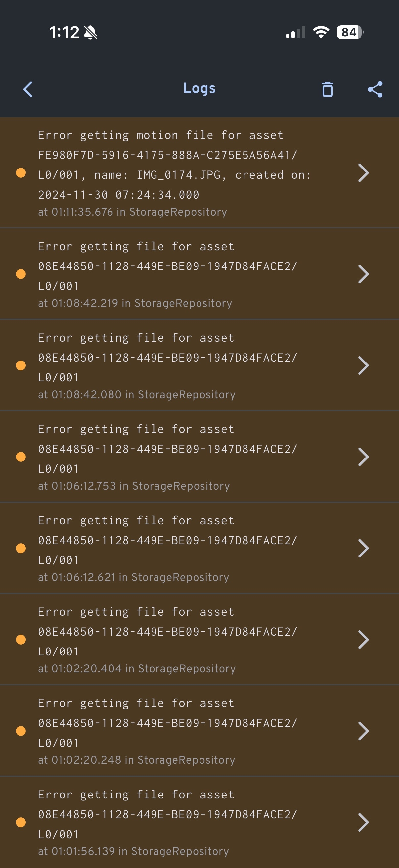The width and height of the screenshot is (399, 868).
Task: Tap the 1:12 clock in status bar
Action: [64, 33]
